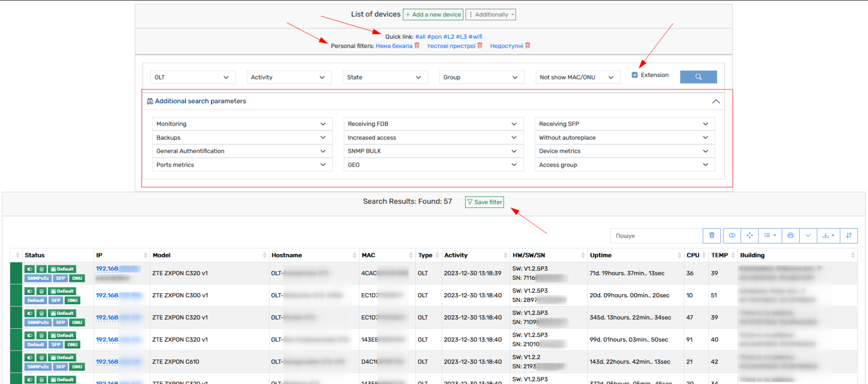Viewport: 868px width, 384px height.
Task: Uncheck the Extension checkbox
Action: pyautogui.click(x=634, y=75)
